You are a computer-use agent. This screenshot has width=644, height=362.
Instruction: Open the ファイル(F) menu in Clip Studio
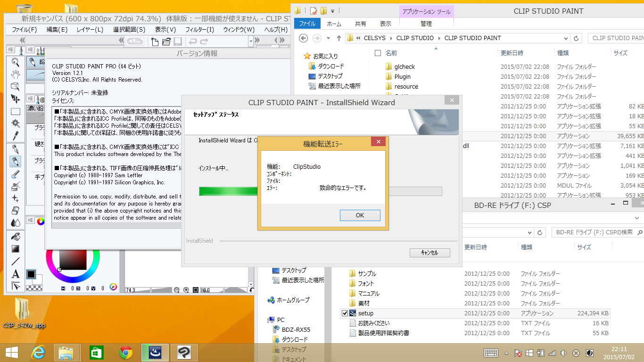[x=25, y=30]
